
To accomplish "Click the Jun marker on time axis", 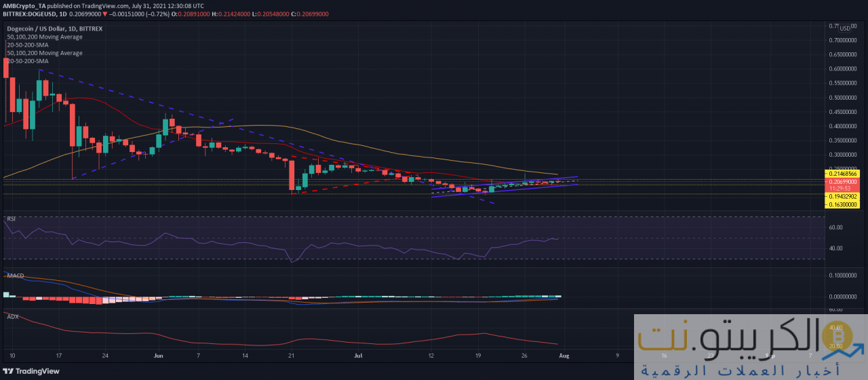I will click(x=159, y=355).
